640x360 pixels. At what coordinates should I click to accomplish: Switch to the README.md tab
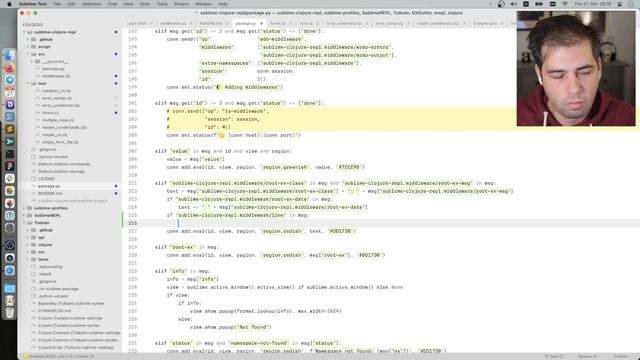[211, 23]
